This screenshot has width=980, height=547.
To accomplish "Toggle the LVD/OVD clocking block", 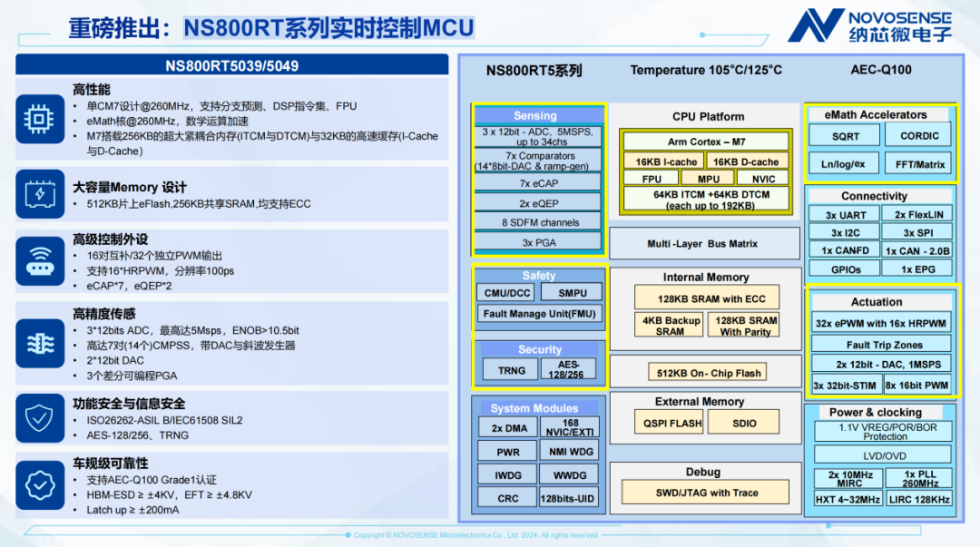I will tap(882, 454).
